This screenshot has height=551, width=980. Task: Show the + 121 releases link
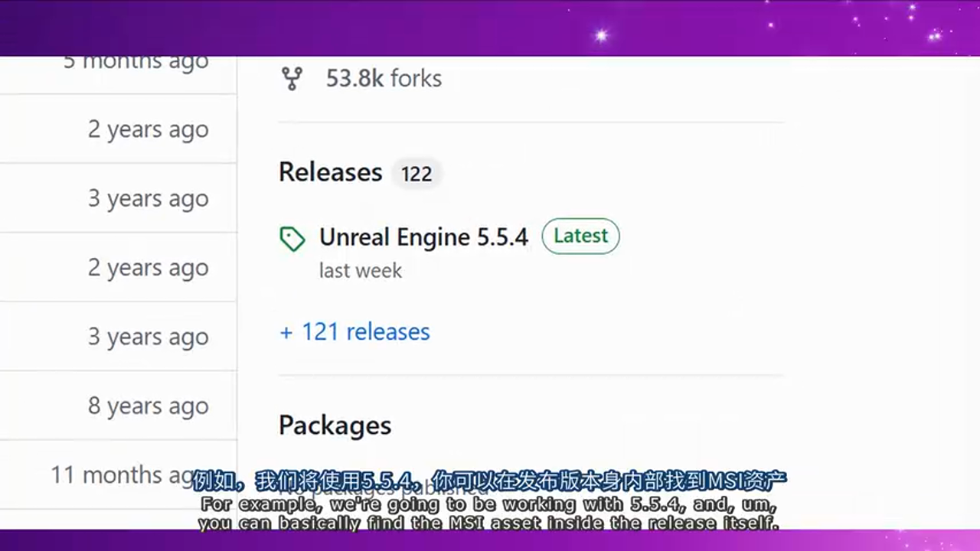354,331
